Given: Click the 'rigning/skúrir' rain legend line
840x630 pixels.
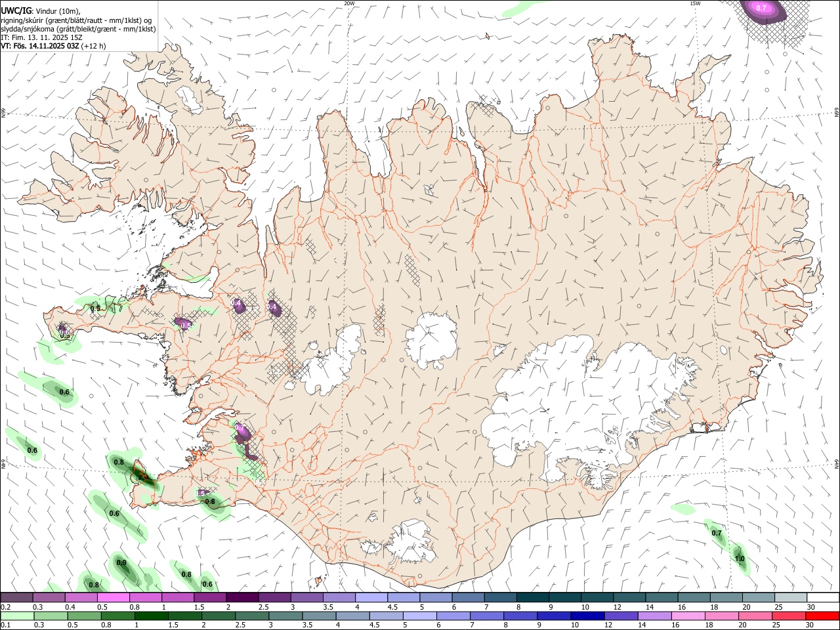Looking at the screenshot, I should click(75, 20).
